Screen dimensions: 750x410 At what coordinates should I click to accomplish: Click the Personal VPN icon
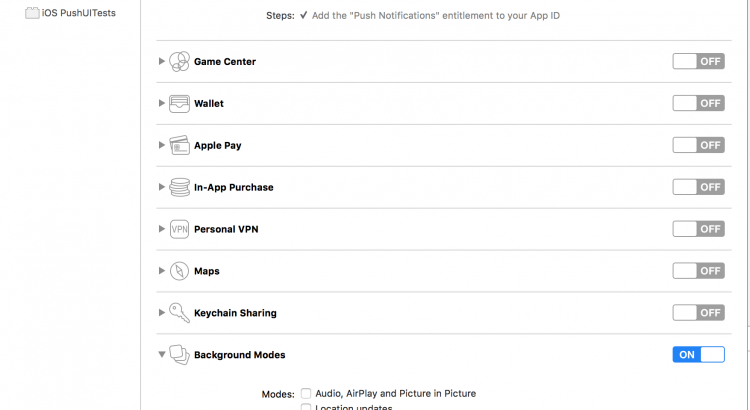click(x=180, y=229)
